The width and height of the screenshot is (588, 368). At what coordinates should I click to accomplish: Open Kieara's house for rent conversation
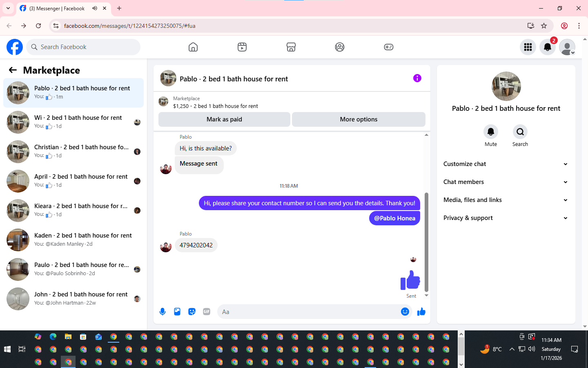[x=73, y=211]
